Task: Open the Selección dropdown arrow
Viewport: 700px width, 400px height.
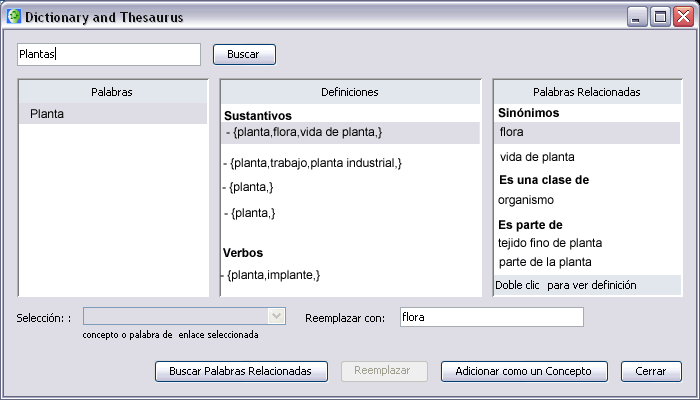Action: (x=276, y=317)
